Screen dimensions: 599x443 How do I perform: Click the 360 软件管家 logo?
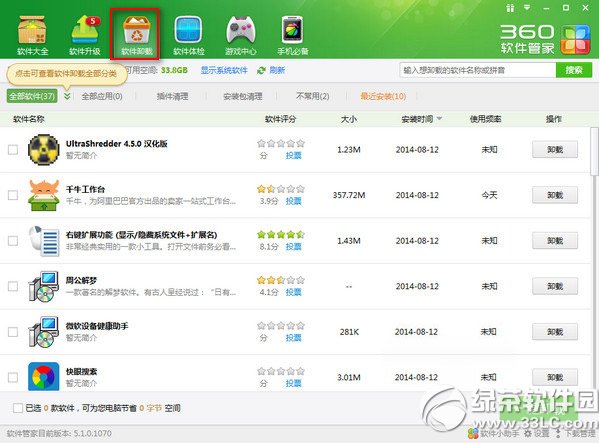[546, 39]
